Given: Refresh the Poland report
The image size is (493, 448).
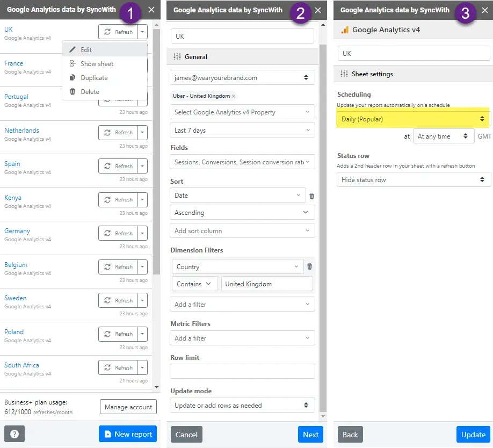Looking at the screenshot, I should pyautogui.click(x=118, y=334).
